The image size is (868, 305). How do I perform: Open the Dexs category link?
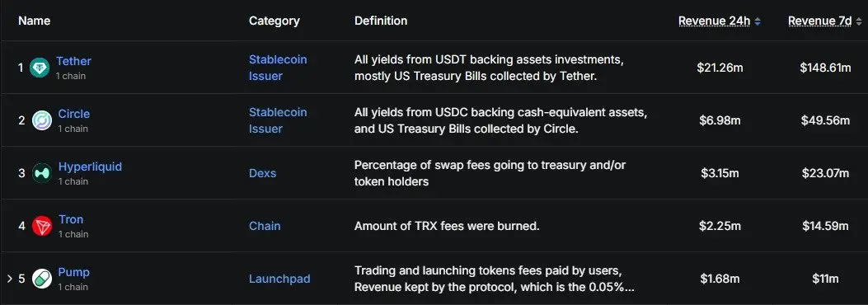coord(262,173)
